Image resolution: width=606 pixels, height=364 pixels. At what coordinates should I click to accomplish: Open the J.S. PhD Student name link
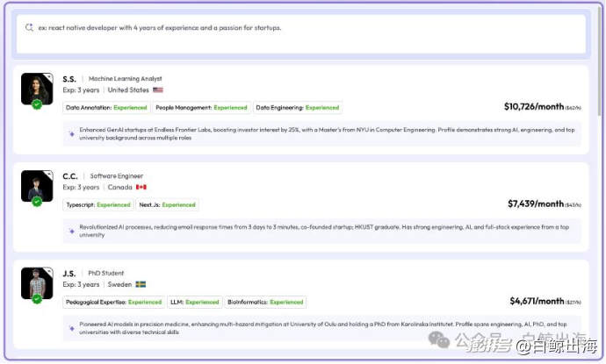(x=70, y=273)
